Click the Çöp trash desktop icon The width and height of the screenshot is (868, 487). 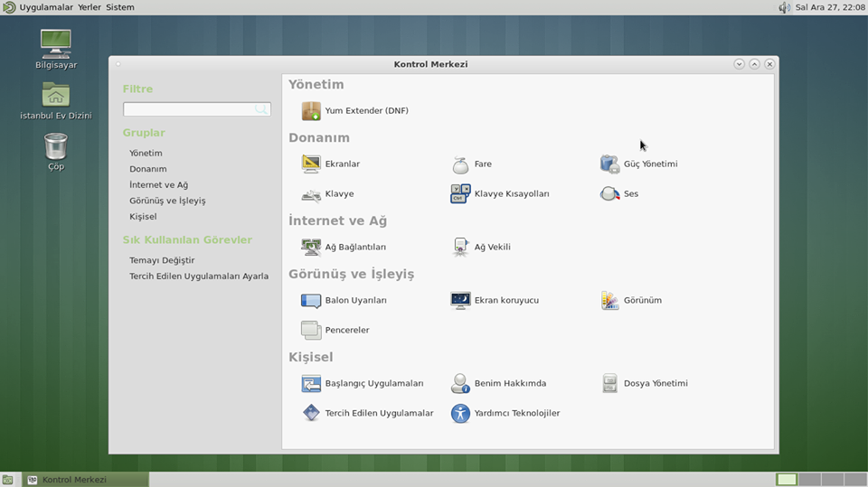coord(56,145)
